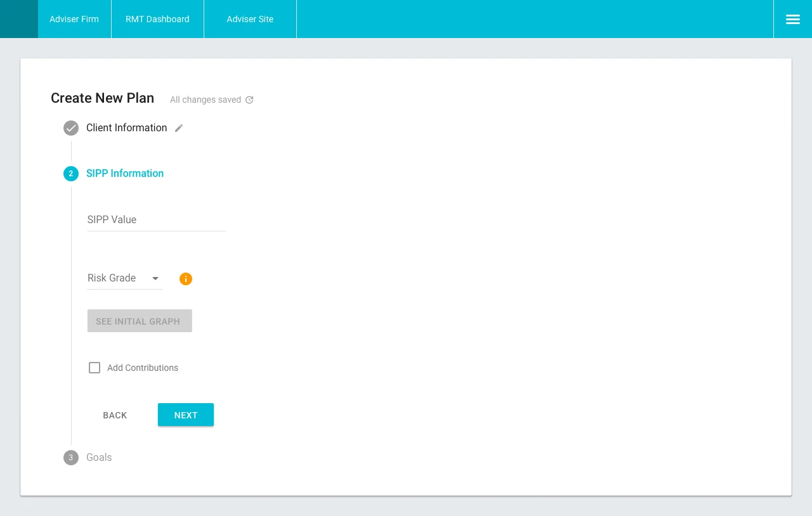
Task: Select the SIPP Information step heading
Action: coord(125,174)
